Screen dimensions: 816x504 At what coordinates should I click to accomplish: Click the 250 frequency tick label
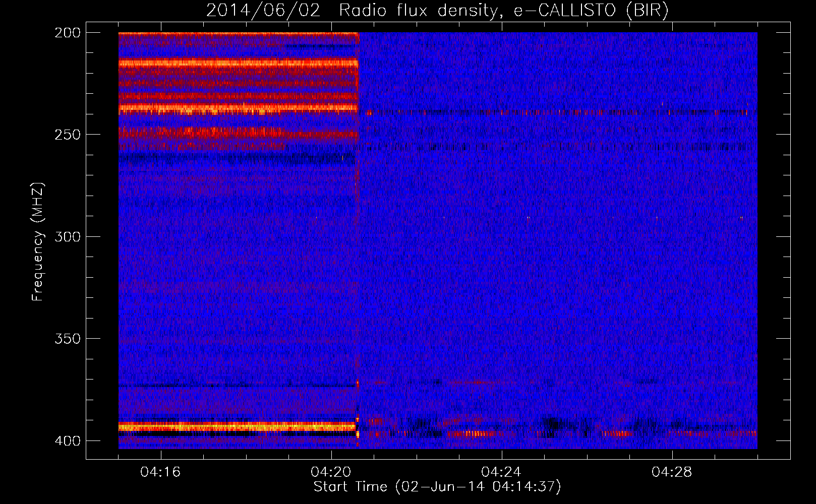68,135
